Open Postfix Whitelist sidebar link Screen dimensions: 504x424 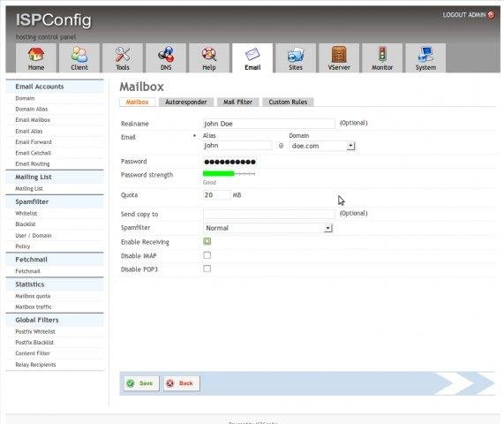35,331
